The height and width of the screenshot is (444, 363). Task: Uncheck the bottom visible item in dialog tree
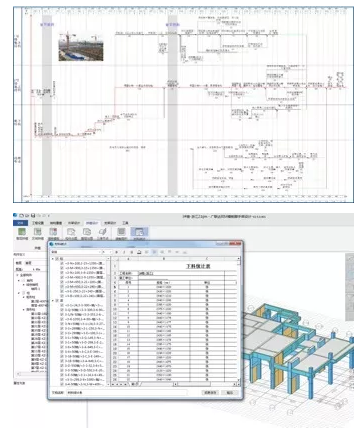tap(62, 384)
